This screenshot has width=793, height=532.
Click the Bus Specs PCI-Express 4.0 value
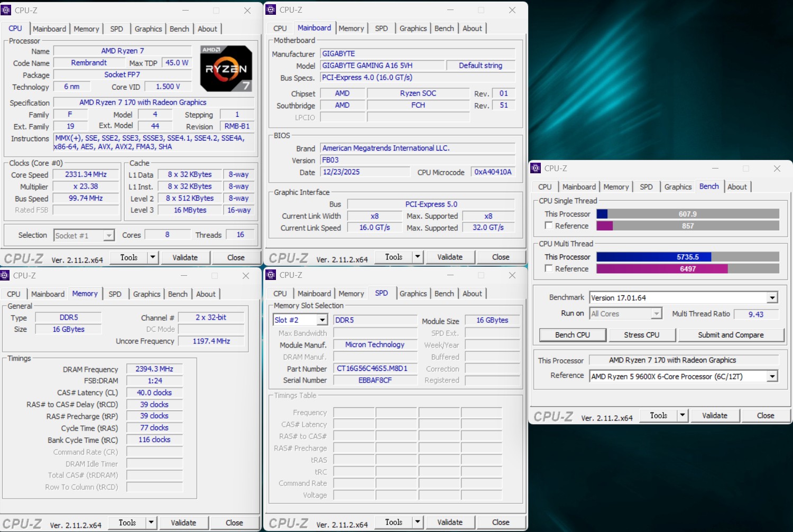tap(418, 78)
